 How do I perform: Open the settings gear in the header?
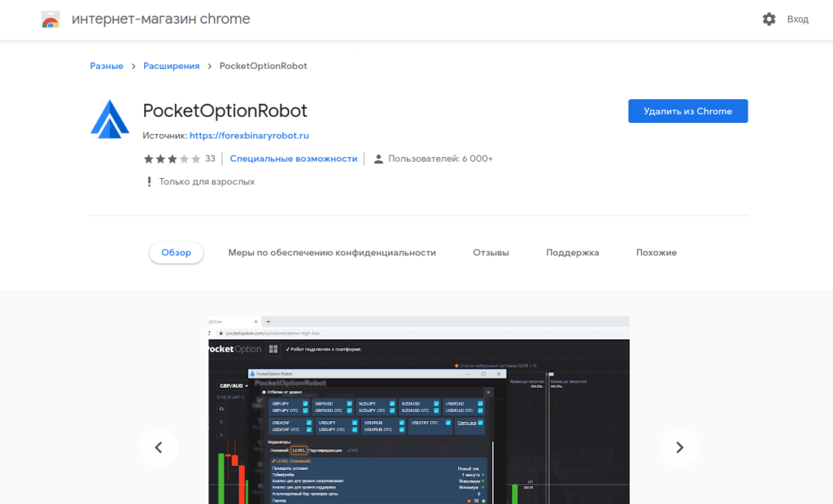pos(769,19)
